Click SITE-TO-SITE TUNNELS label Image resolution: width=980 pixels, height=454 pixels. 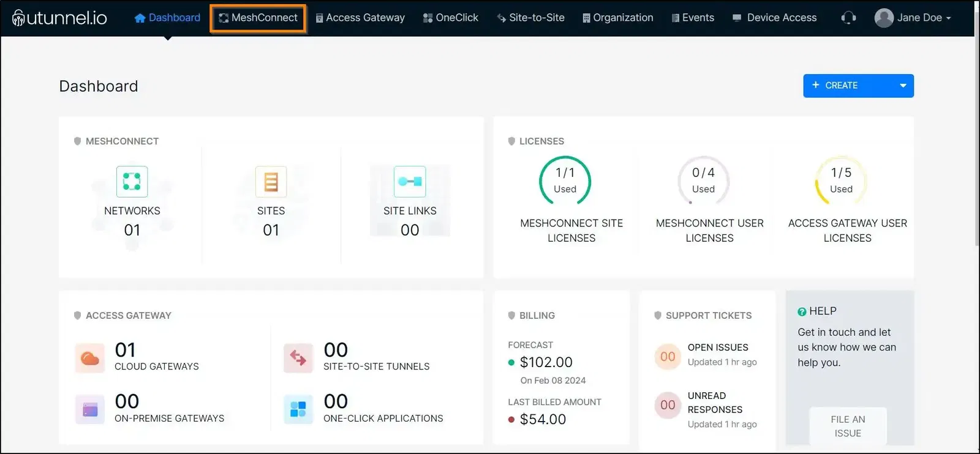tap(377, 367)
